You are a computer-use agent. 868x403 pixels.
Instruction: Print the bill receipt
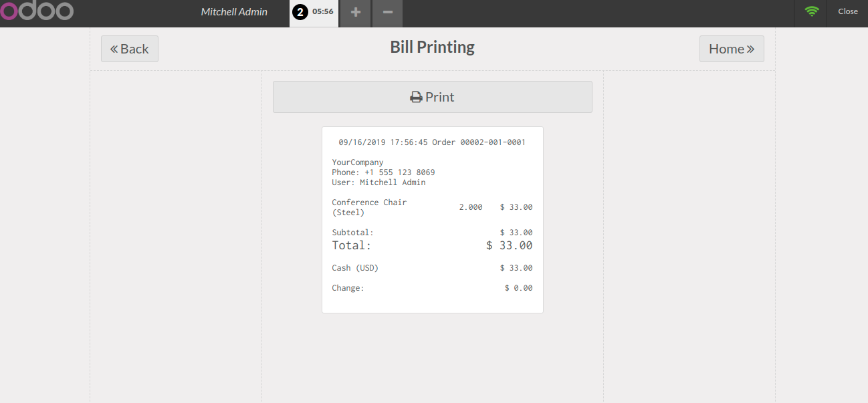point(432,97)
